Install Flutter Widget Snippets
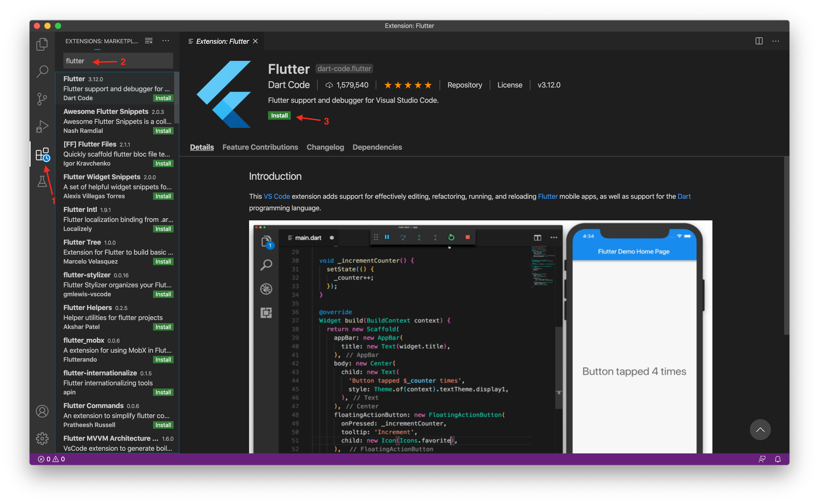819x504 pixels. [163, 196]
